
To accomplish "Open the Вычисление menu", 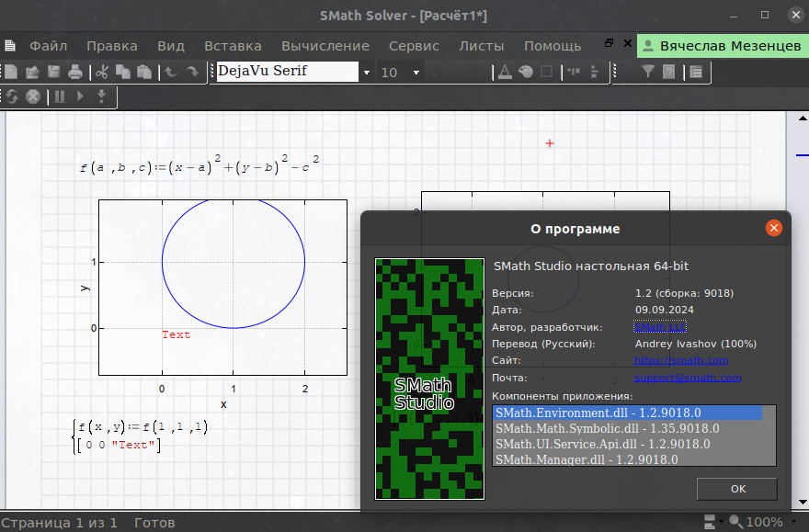I will click(x=325, y=45).
